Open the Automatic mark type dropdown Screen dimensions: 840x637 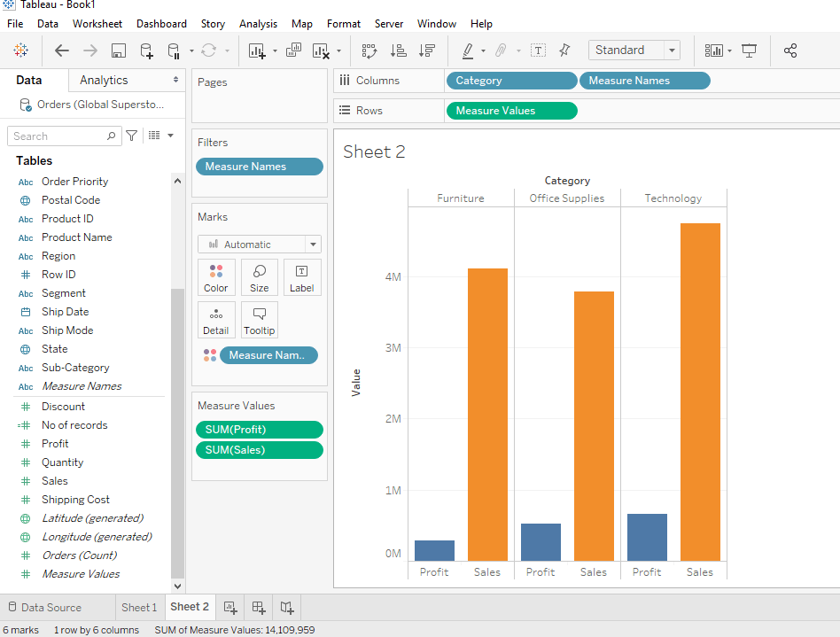tap(314, 244)
